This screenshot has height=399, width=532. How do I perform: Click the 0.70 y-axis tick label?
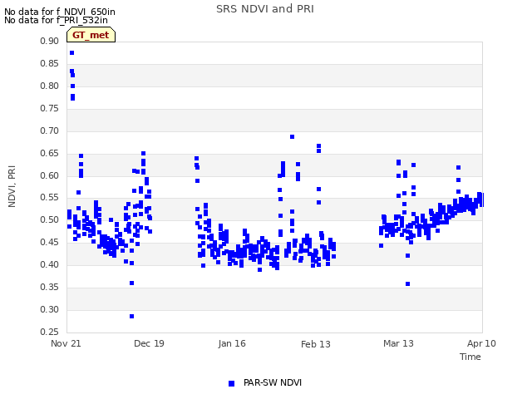pos(49,131)
